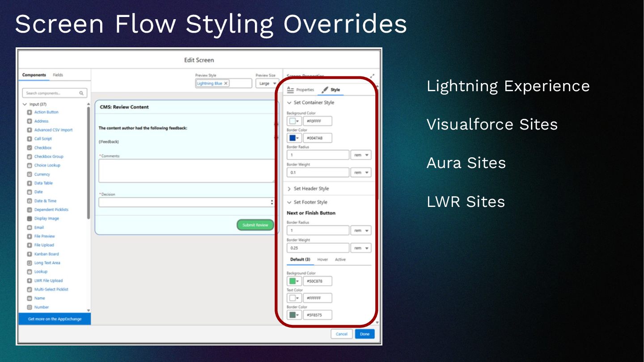Image resolution: width=644 pixels, height=362 pixels.
Task: Select the Date component icon
Action: click(x=30, y=192)
